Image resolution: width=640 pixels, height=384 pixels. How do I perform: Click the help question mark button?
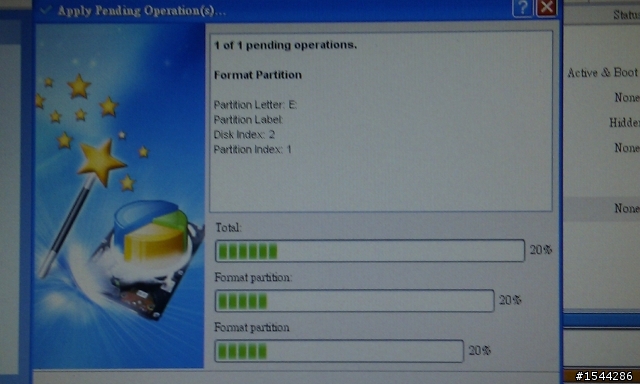click(x=522, y=8)
